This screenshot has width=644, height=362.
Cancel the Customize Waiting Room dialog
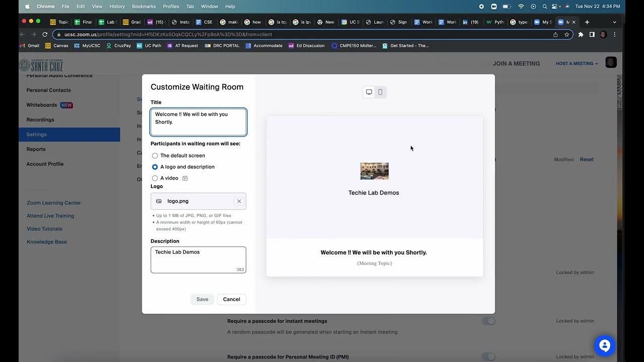(x=231, y=299)
